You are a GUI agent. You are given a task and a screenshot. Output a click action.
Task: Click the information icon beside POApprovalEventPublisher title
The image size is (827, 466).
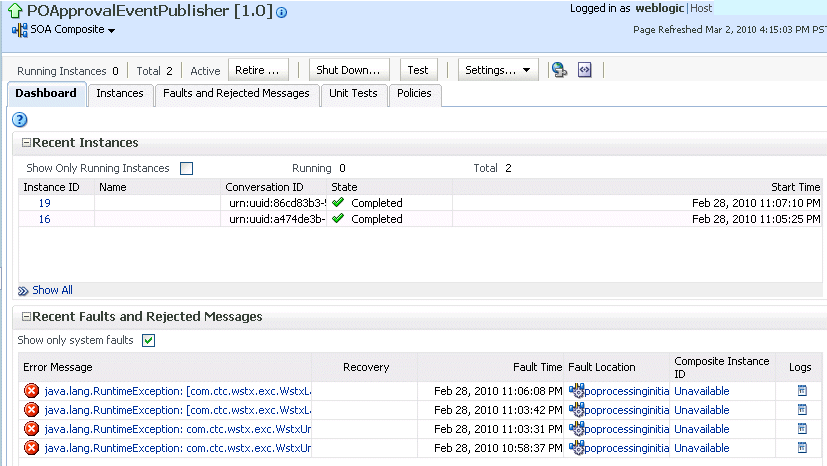click(x=282, y=13)
